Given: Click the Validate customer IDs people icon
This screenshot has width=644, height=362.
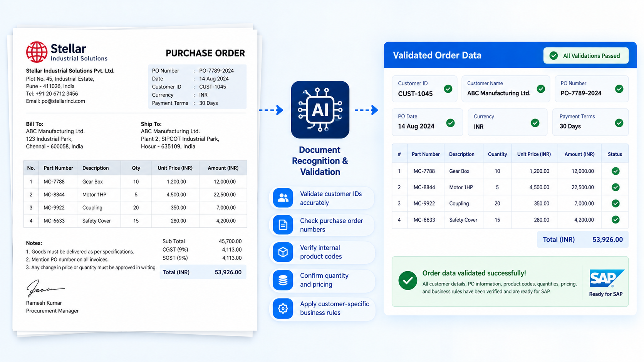Looking at the screenshot, I should click(283, 198).
